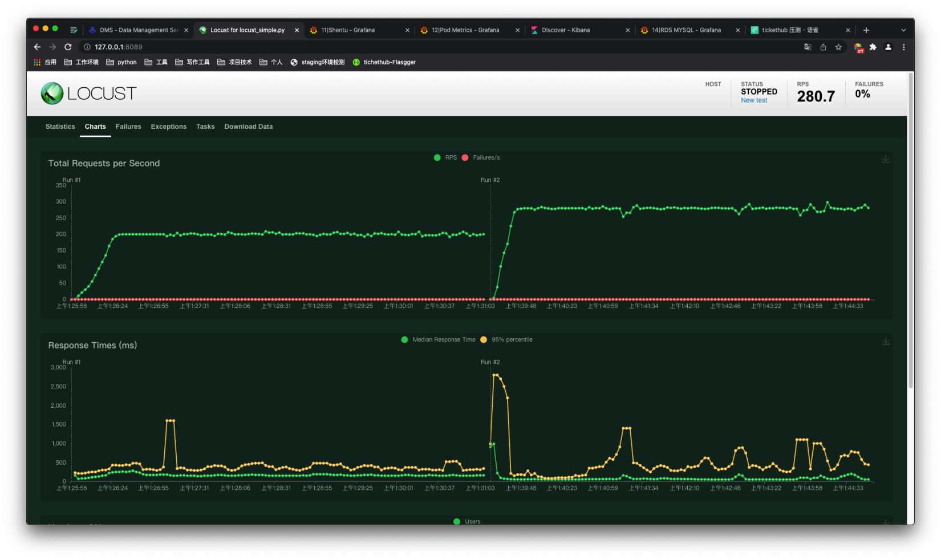Open the python bookmarks folder
The image size is (941, 560).
coord(121,62)
